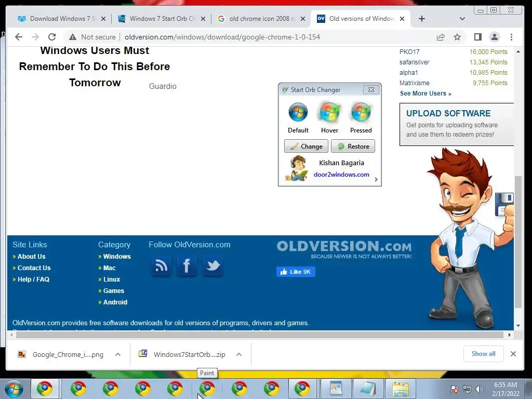The width and height of the screenshot is (532, 399).
Task: Click the See More Users link
Action: point(425,94)
